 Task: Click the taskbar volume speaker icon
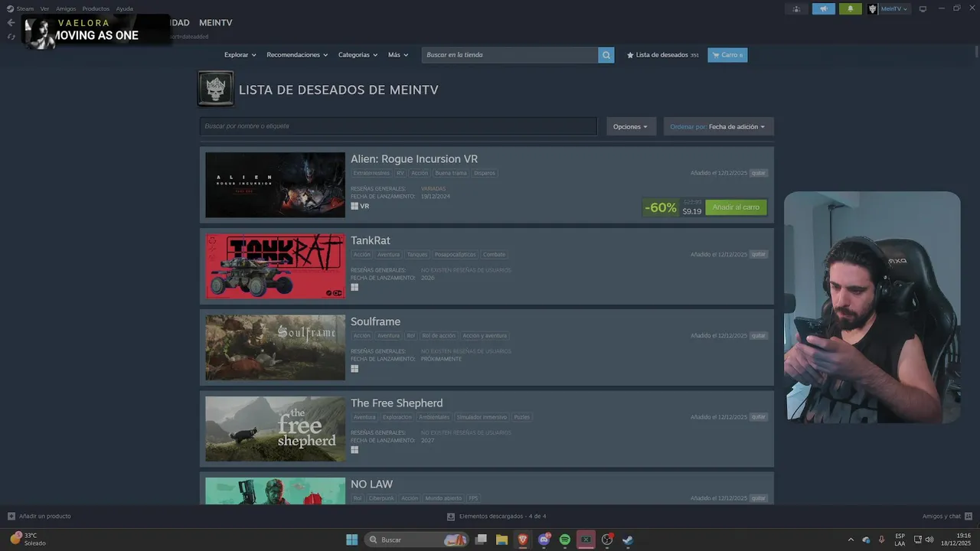click(929, 540)
